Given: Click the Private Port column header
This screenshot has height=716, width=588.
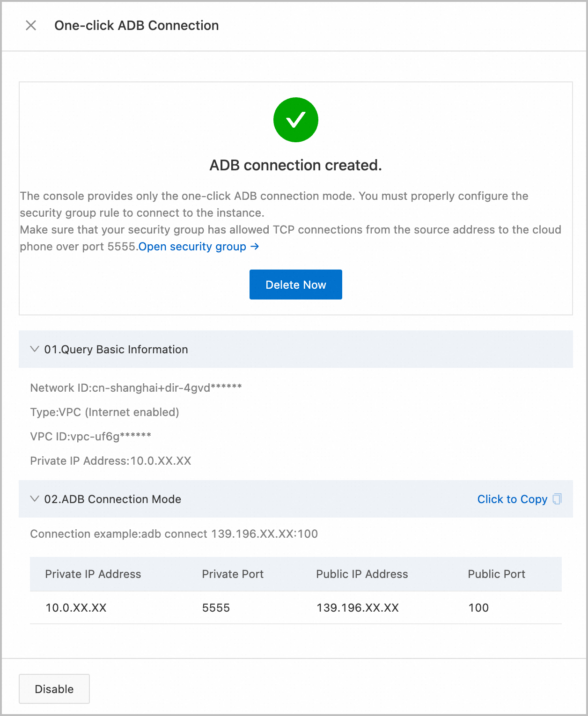Looking at the screenshot, I should point(233,574).
